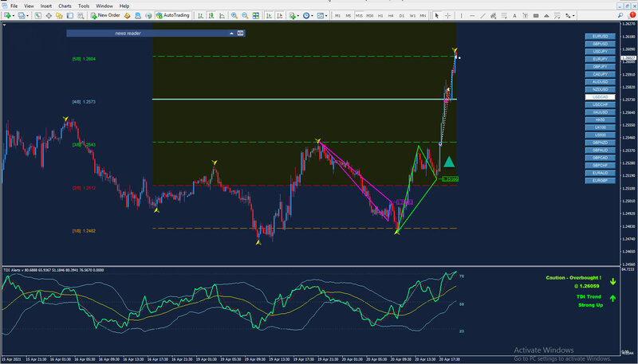Screen dimensions: 638x364
Task: Select the D1 timeframe
Action: coord(402,15)
